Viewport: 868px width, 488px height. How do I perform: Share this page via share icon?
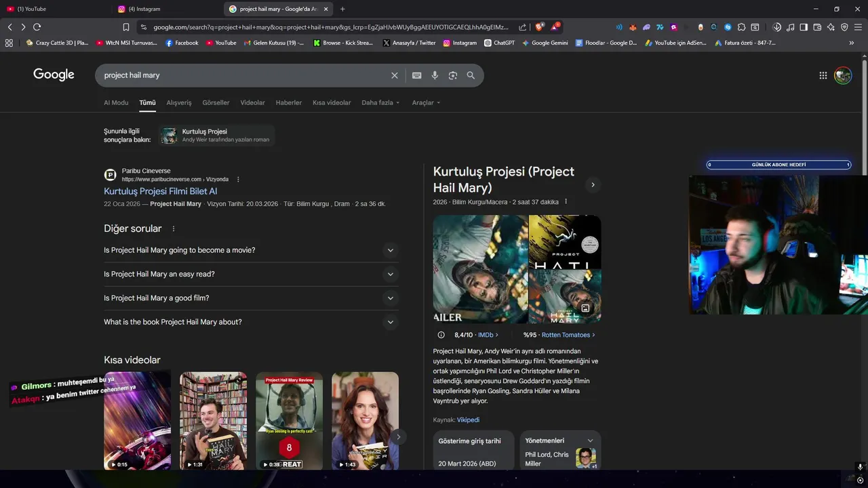tap(523, 27)
